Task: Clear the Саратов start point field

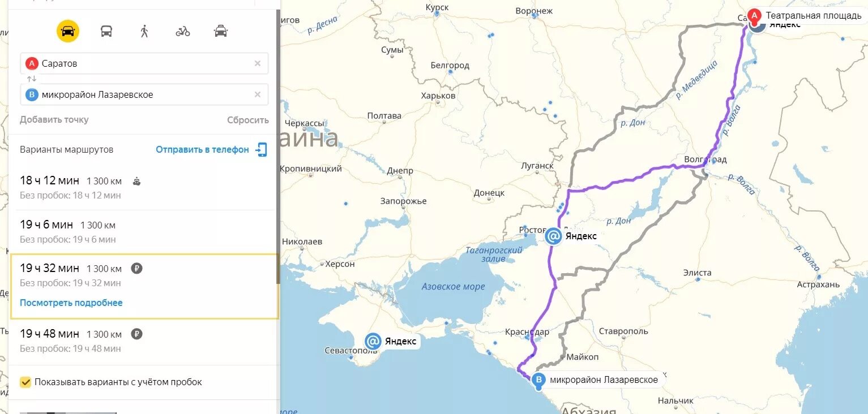Action: (258, 63)
